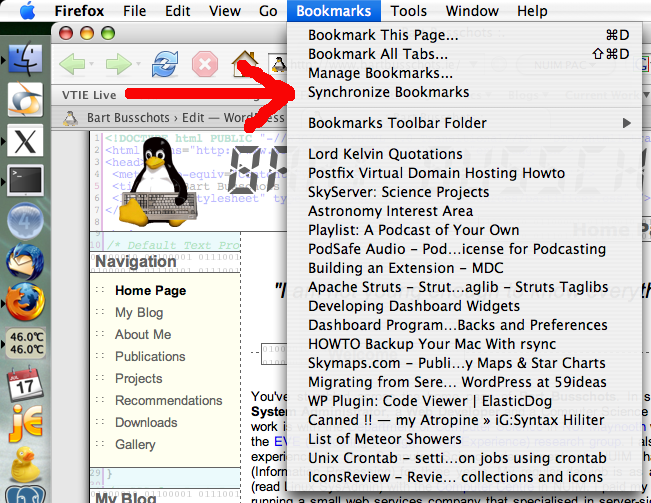Expand Bookmarks Toolbar Folder submenu
This screenshot has height=503, width=651.
pos(465,123)
